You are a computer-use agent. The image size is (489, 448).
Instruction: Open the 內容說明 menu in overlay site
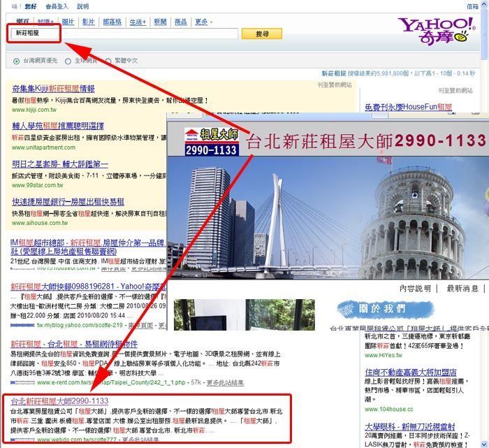point(415,289)
